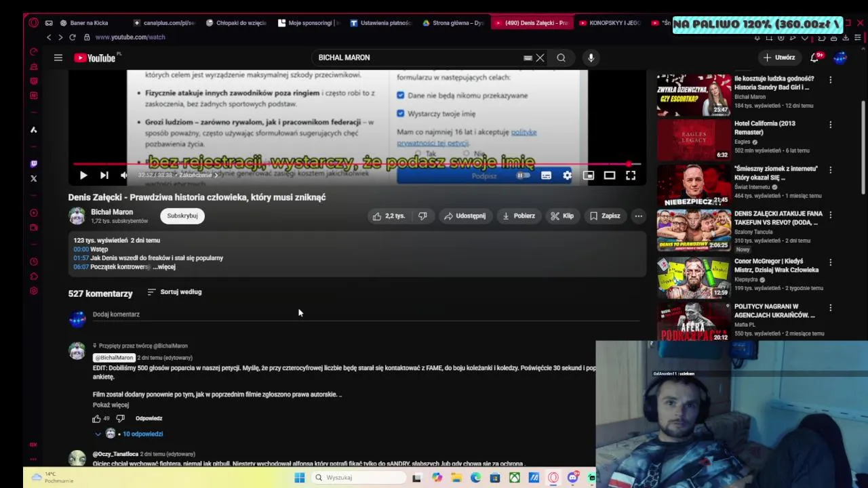Like the pinned comment (49)
Viewport: 868px width, 488px height.
(x=96, y=418)
